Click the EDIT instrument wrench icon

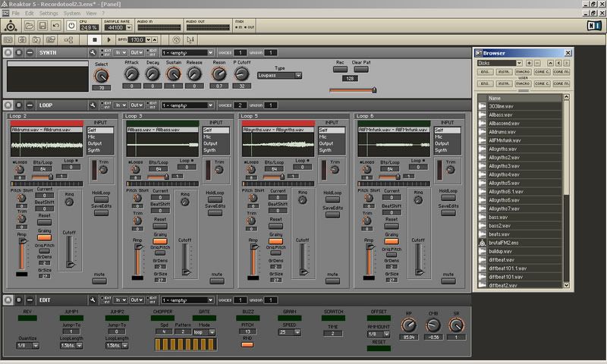[x=93, y=300]
